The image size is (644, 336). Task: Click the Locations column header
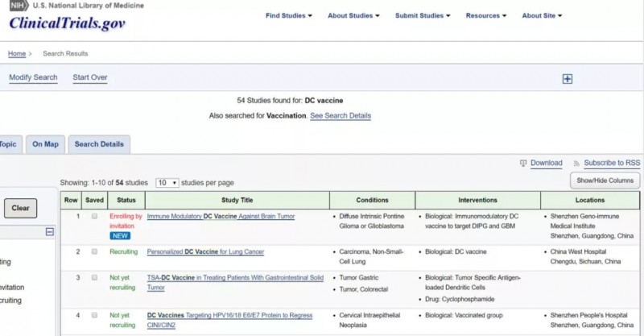pos(590,201)
